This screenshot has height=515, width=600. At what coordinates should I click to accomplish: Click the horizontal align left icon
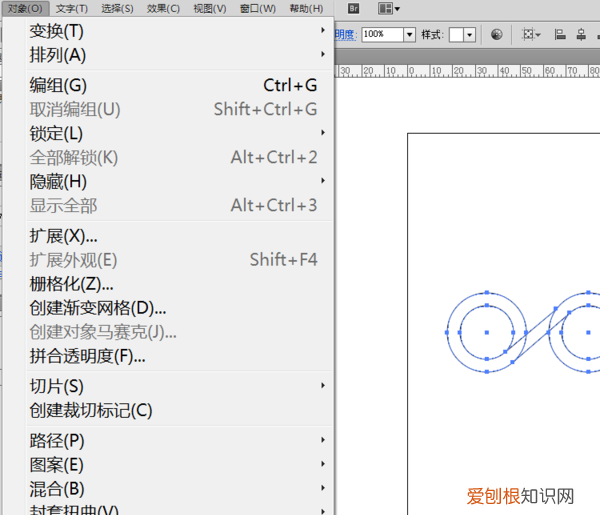[x=560, y=34]
